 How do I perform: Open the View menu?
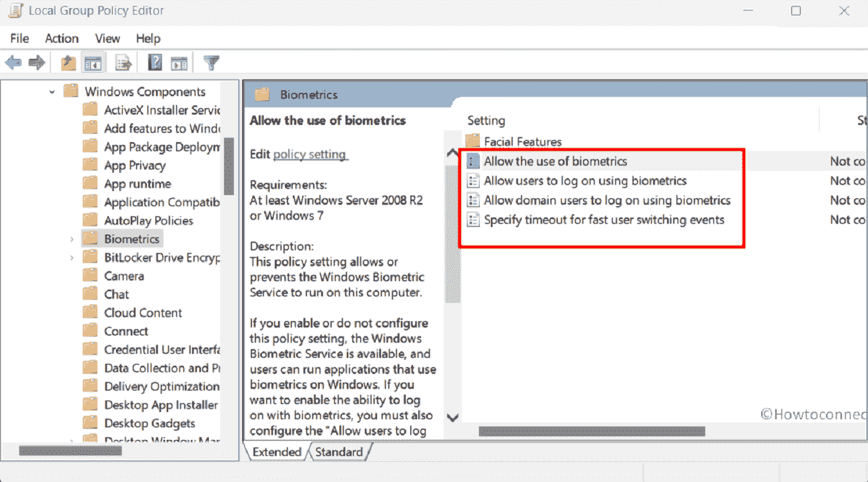point(107,38)
